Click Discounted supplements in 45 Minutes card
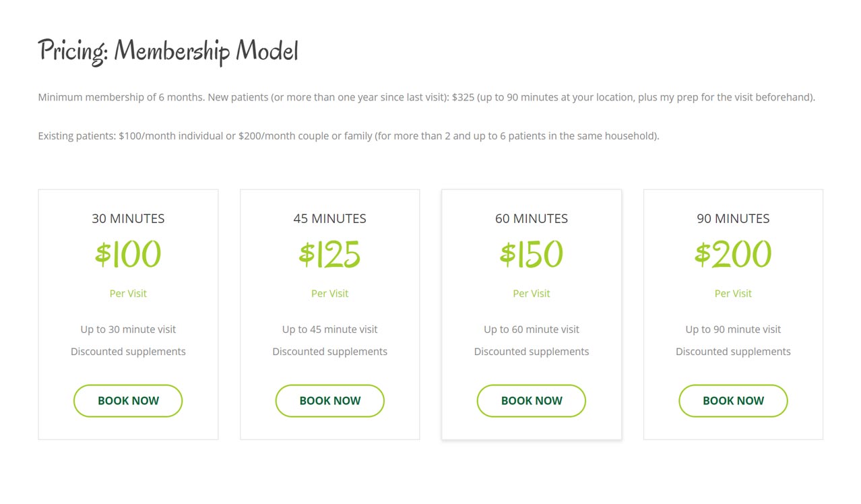The width and height of the screenshot is (861, 504). [x=329, y=352]
